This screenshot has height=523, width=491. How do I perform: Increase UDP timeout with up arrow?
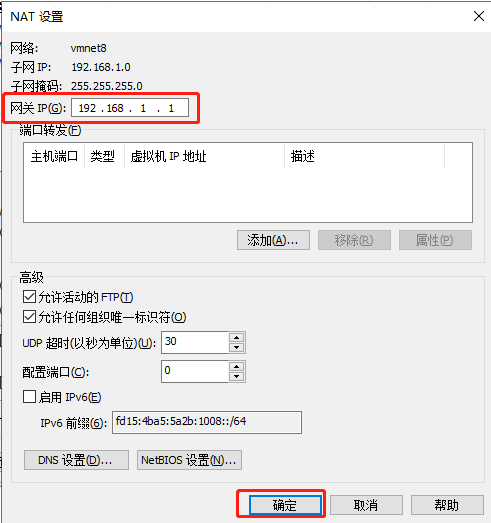(x=237, y=337)
